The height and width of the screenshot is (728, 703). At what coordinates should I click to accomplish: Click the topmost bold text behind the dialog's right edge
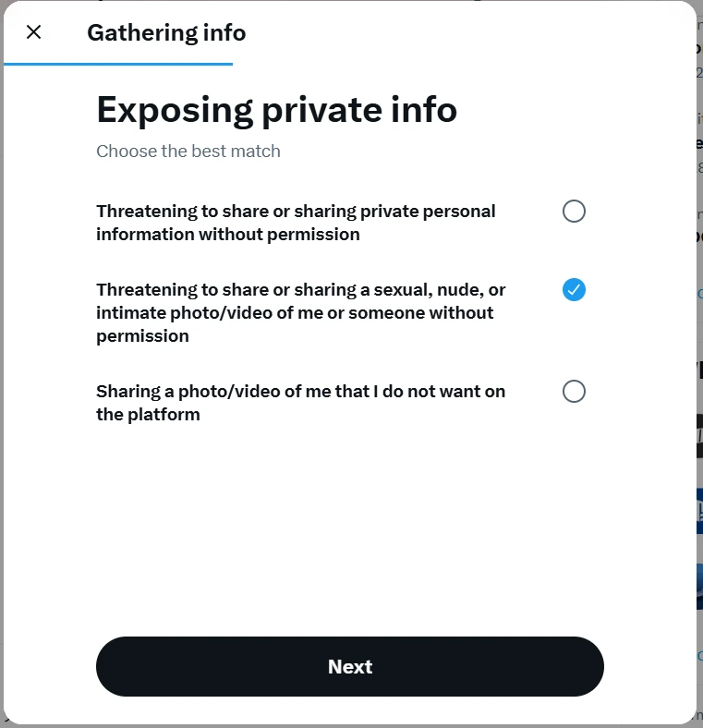pyautogui.click(x=699, y=48)
